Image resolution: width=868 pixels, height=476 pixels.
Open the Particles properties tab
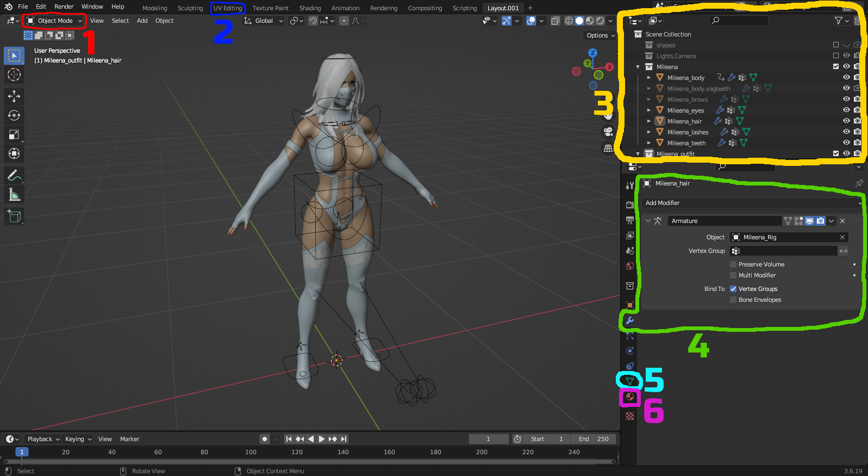[x=630, y=336]
